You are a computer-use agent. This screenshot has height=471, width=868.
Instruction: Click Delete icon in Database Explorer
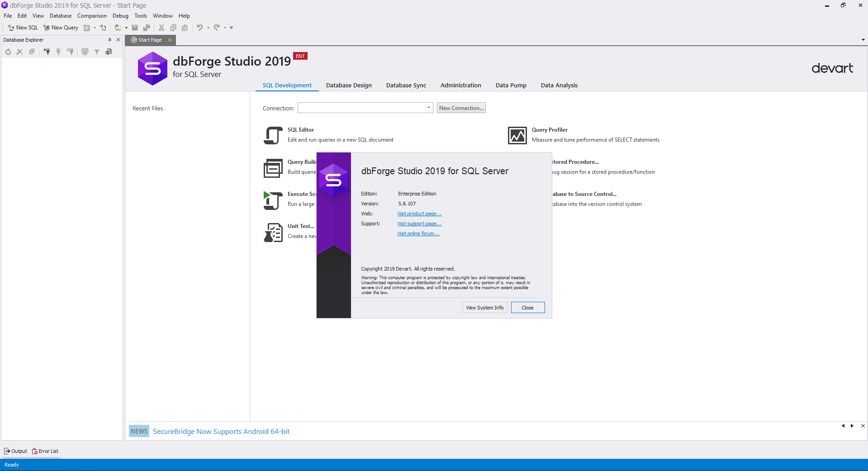19,52
